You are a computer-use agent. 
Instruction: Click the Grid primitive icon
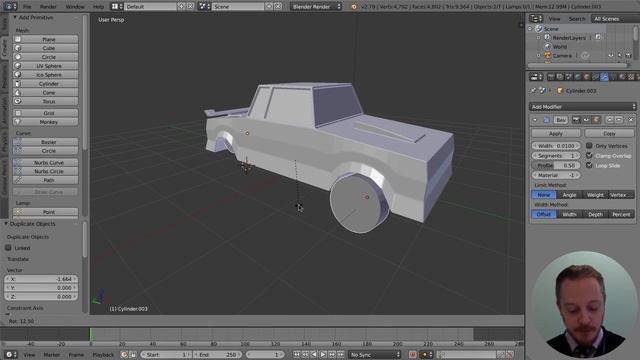pos(18,113)
